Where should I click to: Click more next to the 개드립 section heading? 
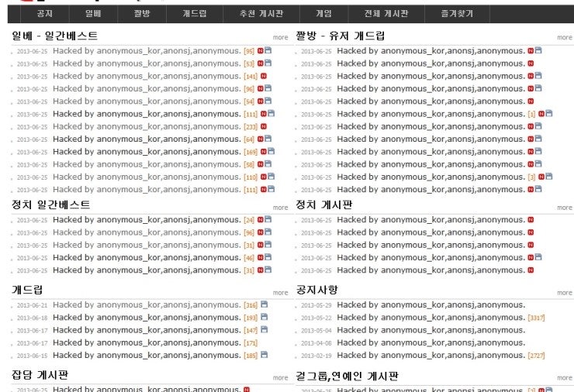coord(281,293)
